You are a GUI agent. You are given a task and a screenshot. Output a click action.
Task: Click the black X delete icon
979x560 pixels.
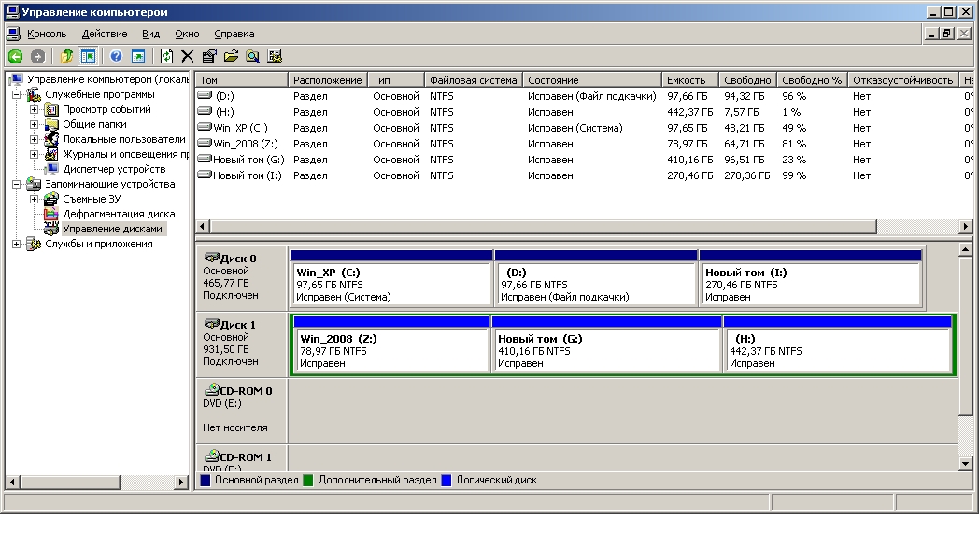(188, 56)
